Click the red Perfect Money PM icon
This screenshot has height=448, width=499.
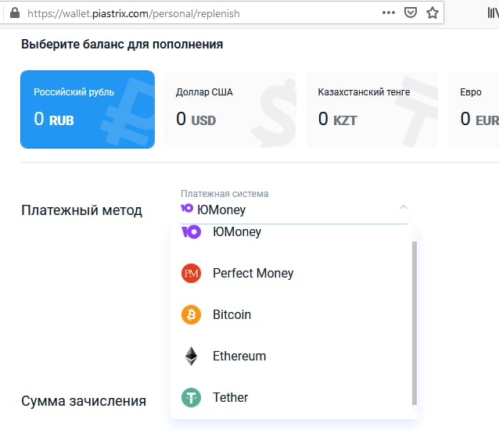[191, 274]
